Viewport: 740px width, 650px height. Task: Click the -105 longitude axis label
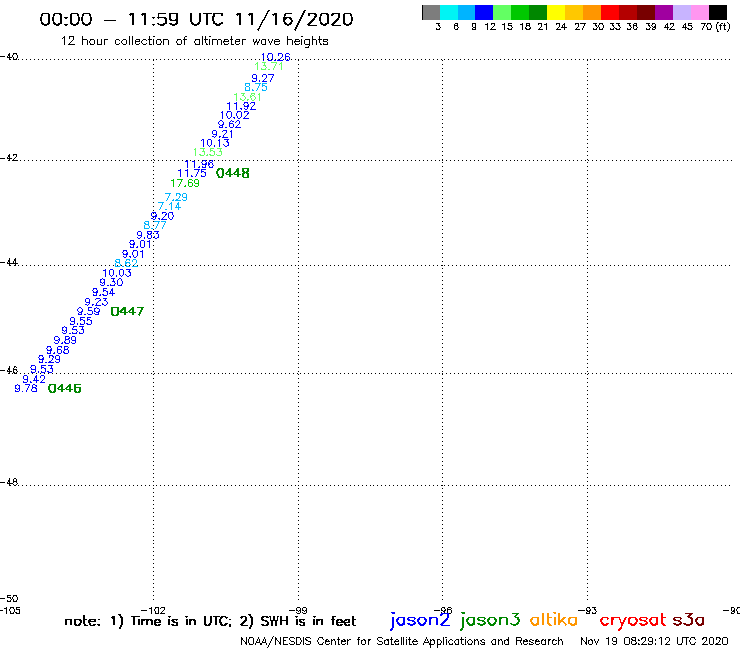coord(10,610)
